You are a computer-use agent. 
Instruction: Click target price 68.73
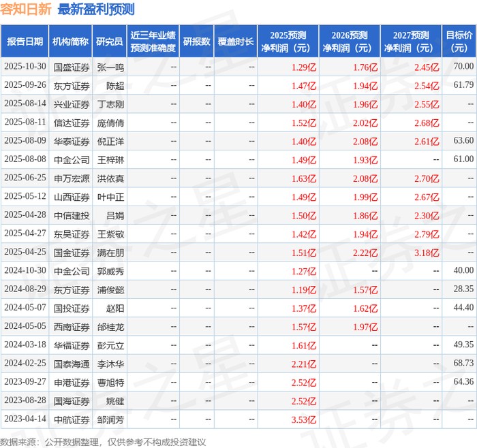[463, 363]
